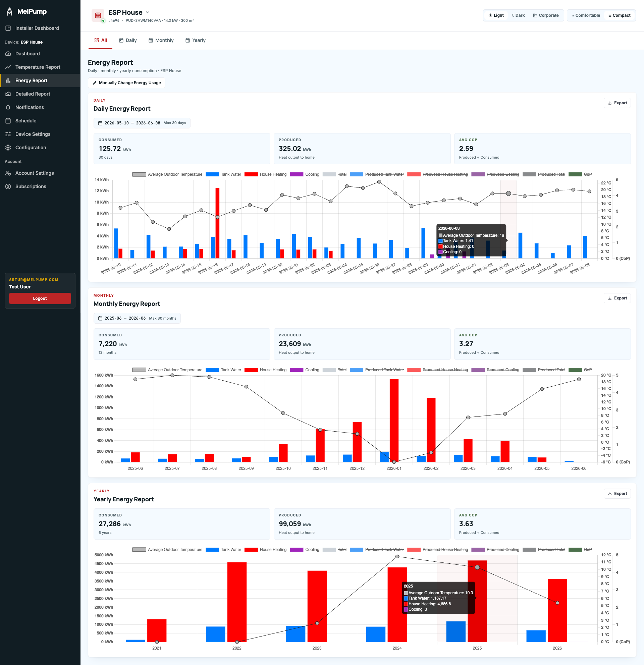Screen dimensions: 644x665
Task: Click the Configuration gear icon
Action: 8,148
